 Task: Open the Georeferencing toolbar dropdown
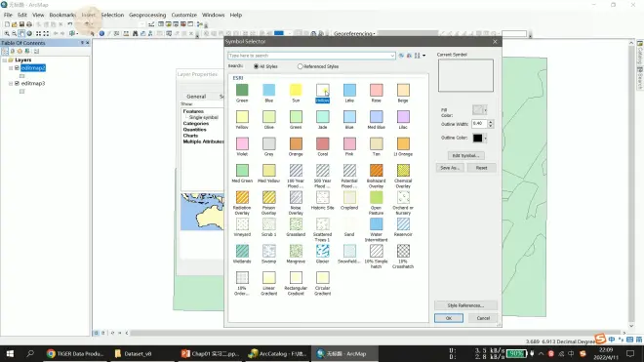click(x=354, y=34)
